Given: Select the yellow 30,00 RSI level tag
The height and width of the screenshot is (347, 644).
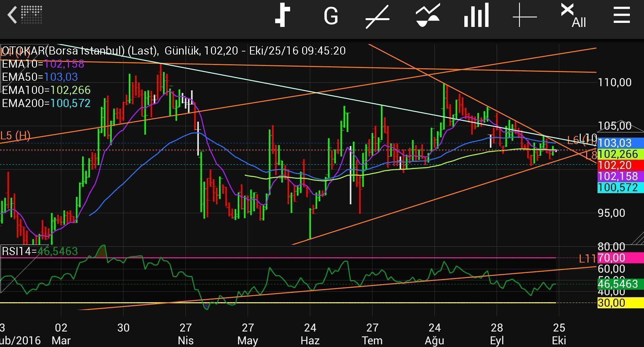Looking at the screenshot, I should [x=620, y=303].
